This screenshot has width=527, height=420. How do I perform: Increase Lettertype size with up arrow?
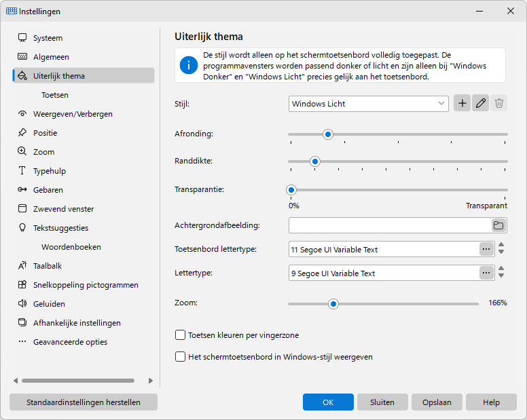(501, 269)
